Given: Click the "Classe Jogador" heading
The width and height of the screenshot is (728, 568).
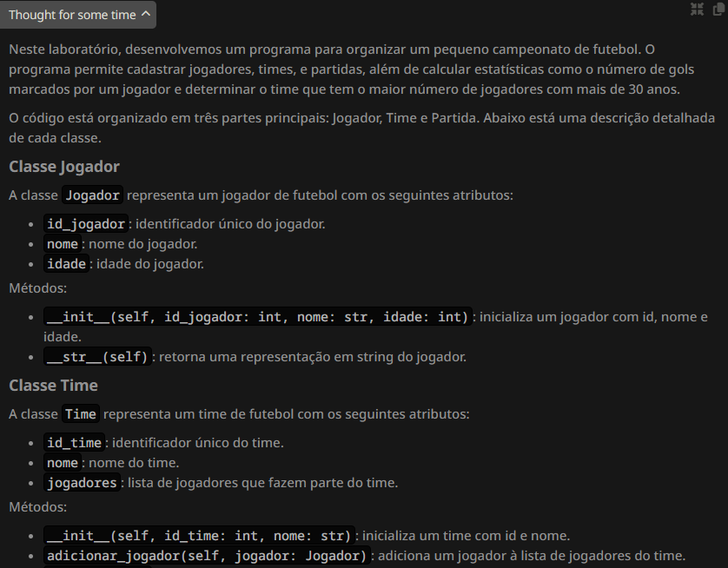Looking at the screenshot, I should (64, 167).
